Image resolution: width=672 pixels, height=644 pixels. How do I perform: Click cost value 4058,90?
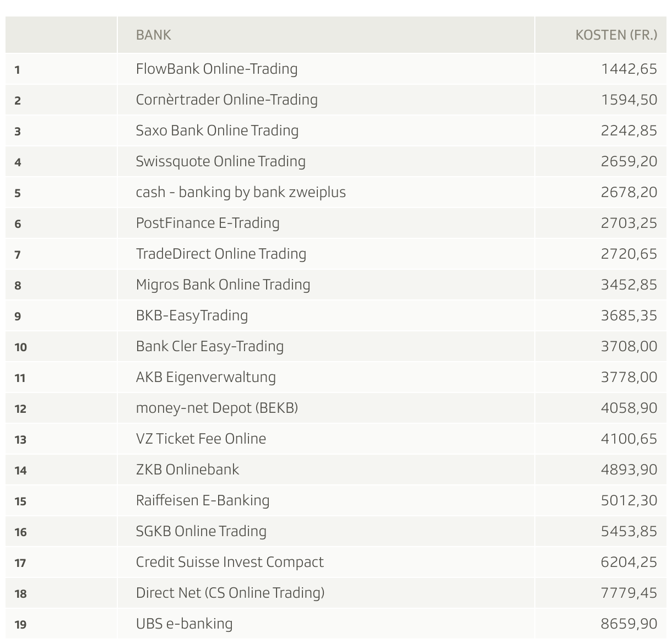point(629,408)
